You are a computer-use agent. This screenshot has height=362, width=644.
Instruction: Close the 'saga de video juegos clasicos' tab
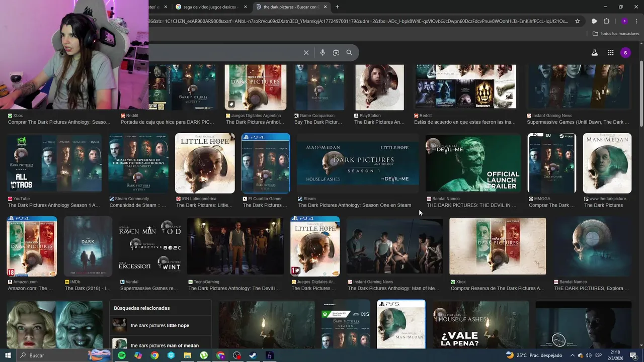tap(246, 7)
